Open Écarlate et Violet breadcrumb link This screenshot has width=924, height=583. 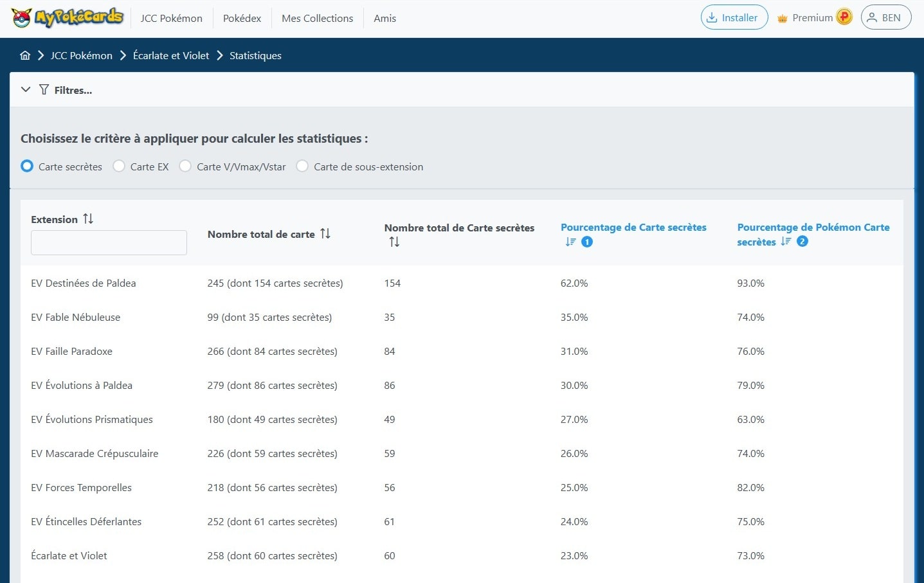[171, 55]
